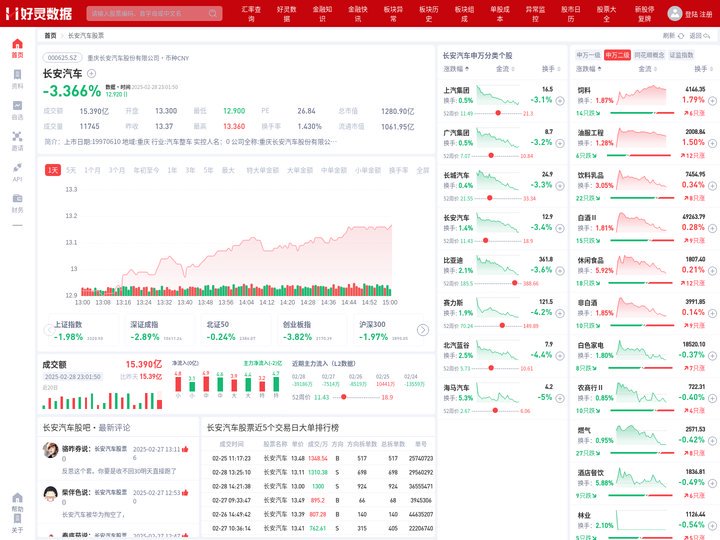Click plus icon on 饮料乳品 sector row
Image resolution: width=720 pixels, height=540 pixels.
(x=712, y=186)
